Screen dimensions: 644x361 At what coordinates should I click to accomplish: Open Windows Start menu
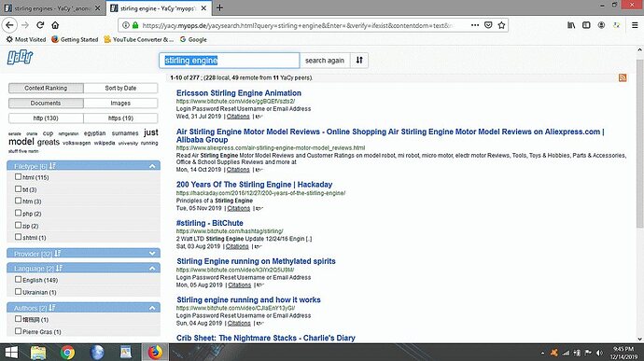11,353
